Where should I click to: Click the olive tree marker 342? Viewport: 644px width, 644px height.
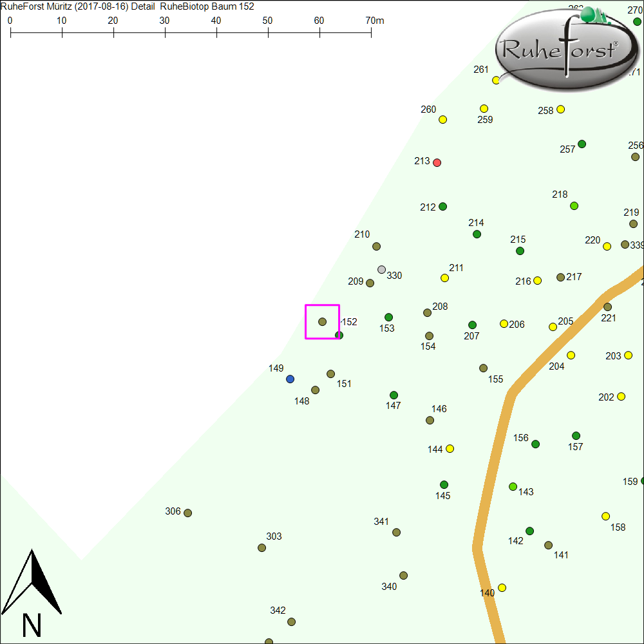coord(291,621)
